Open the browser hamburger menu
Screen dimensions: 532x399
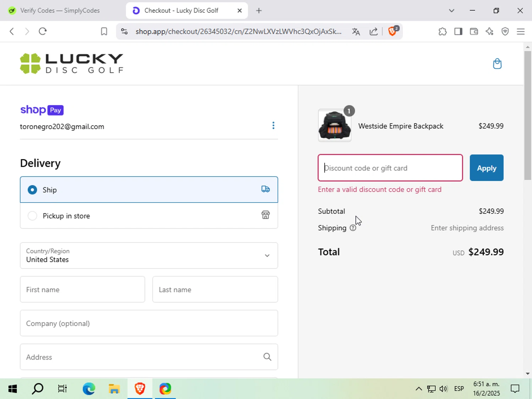[x=521, y=32]
